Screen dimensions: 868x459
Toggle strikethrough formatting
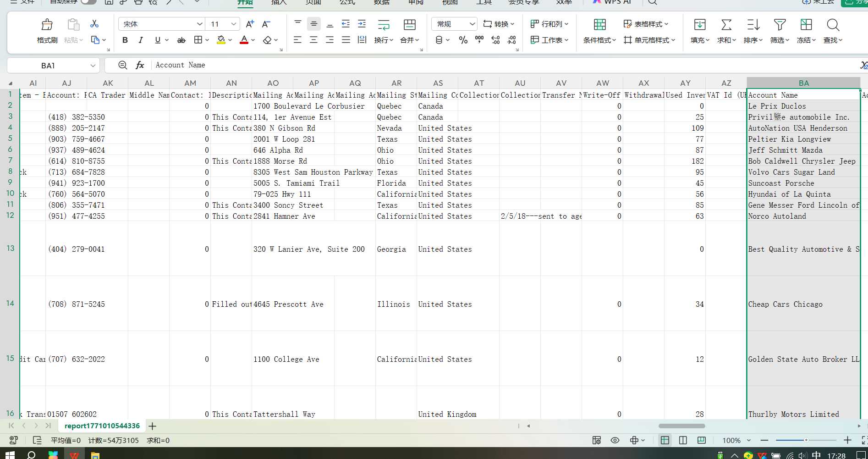(181, 40)
